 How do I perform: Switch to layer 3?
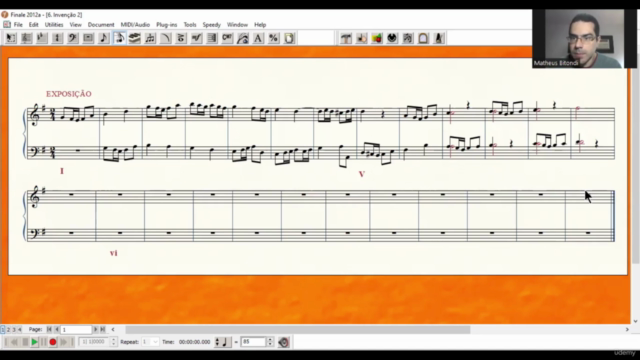tap(13, 329)
